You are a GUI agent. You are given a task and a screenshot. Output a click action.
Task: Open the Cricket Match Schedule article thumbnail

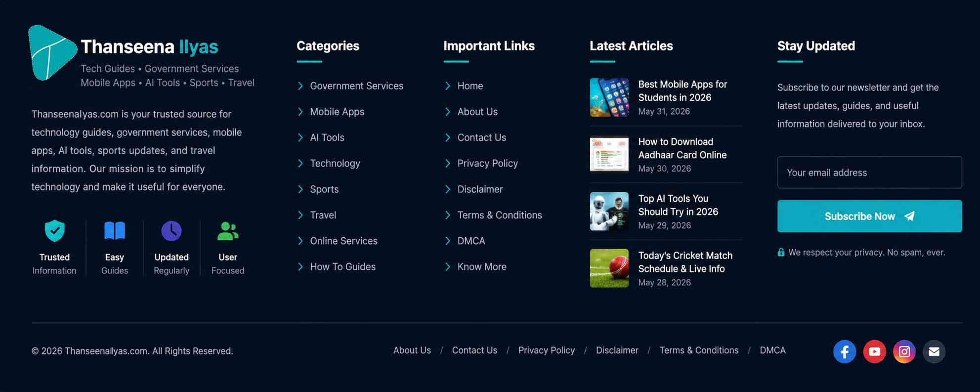pos(609,268)
